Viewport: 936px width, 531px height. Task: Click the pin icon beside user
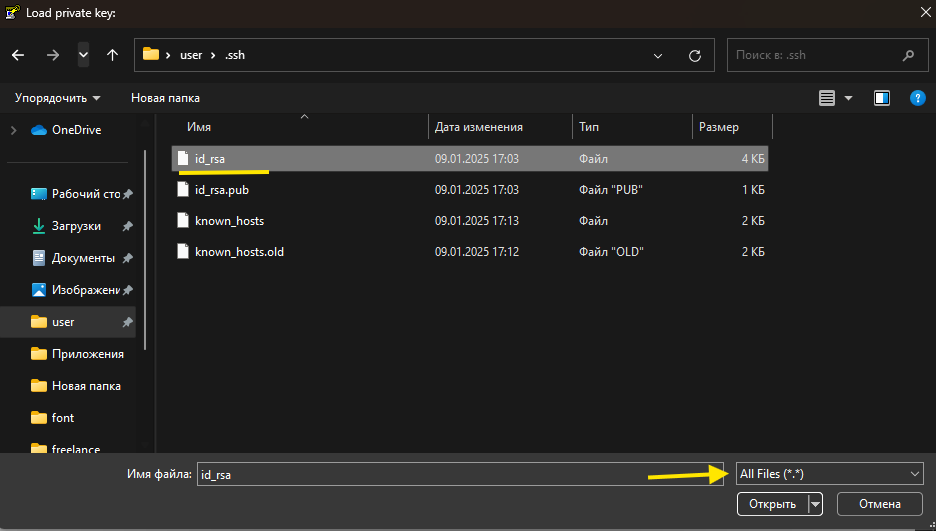click(127, 322)
